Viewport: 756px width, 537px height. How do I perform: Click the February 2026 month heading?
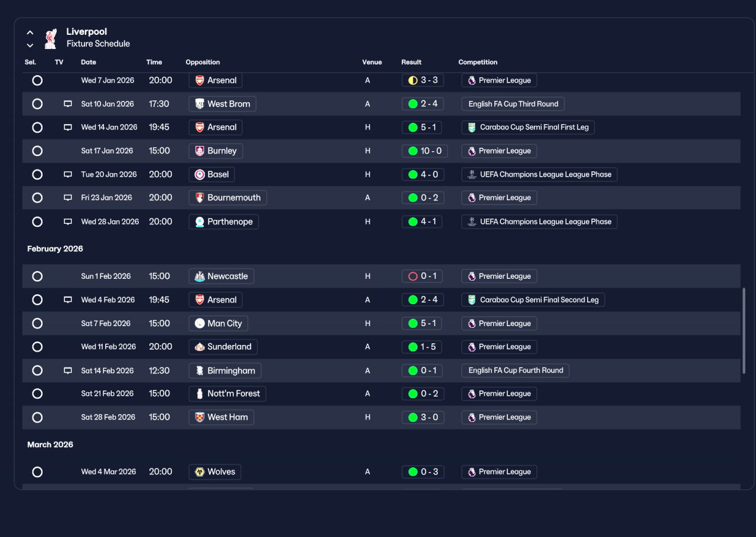point(55,249)
